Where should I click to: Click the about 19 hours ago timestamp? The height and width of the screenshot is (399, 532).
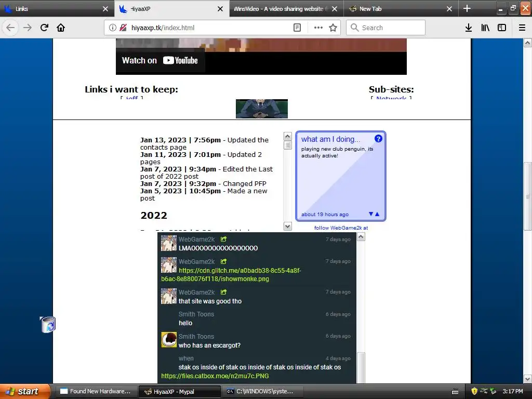click(325, 215)
